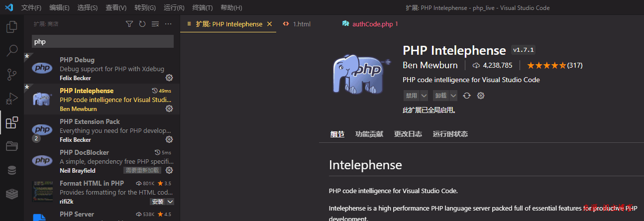Click the five-star rating (317)
This screenshot has width=644, height=221.
coord(554,65)
